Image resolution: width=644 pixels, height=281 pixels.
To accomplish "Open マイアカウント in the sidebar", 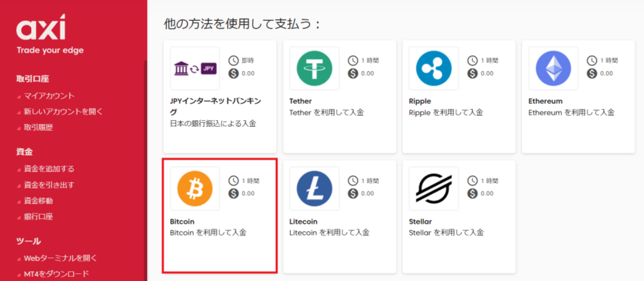I will point(49,96).
